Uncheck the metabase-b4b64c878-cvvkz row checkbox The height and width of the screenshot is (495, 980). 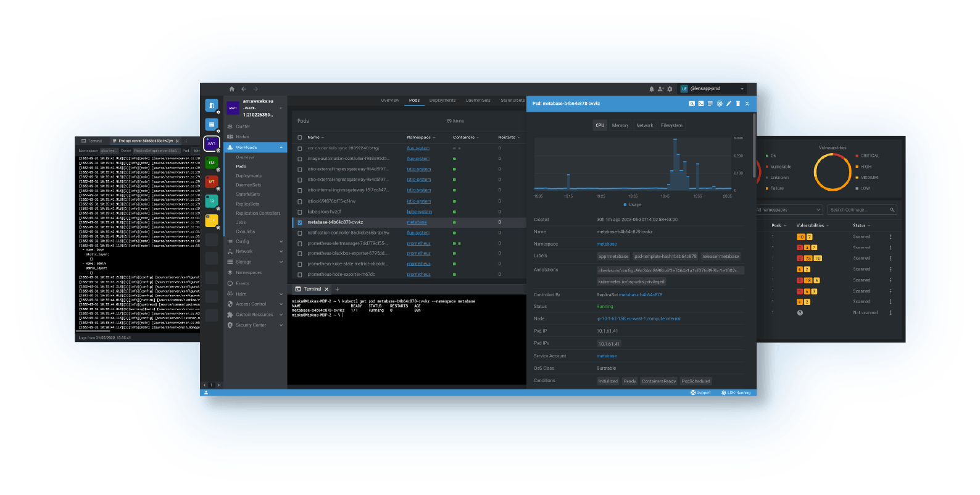tap(300, 223)
